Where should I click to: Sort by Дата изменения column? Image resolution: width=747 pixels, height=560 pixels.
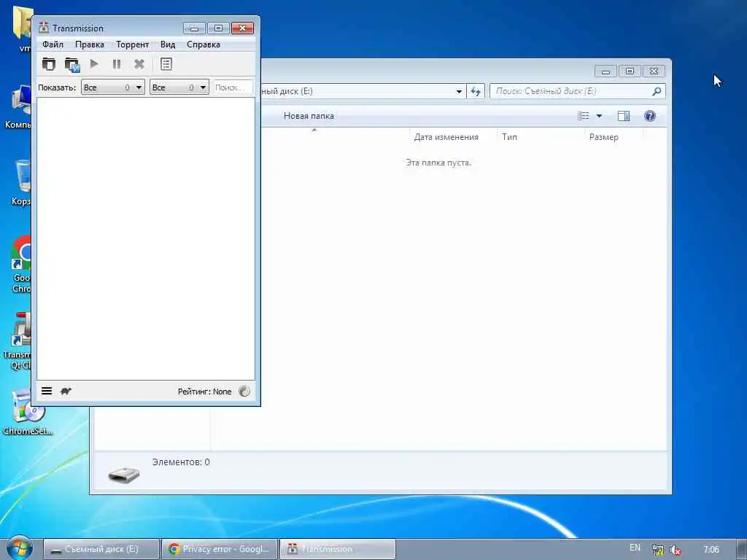[x=446, y=137]
